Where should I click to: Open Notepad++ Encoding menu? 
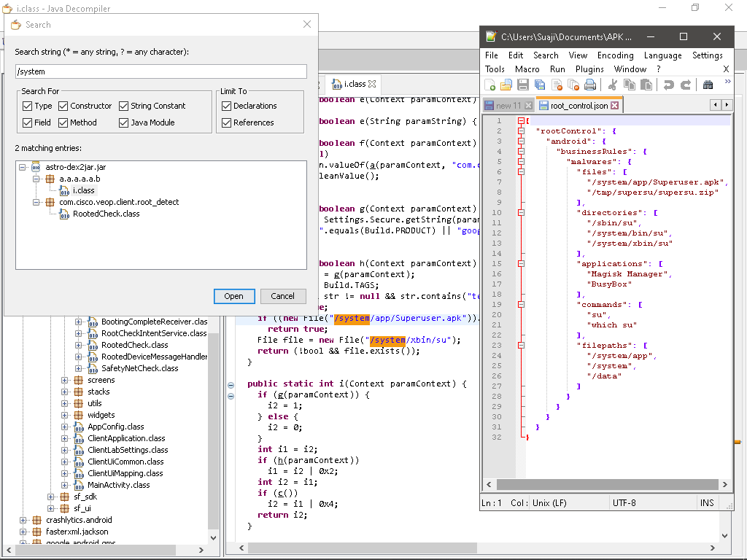coord(615,55)
